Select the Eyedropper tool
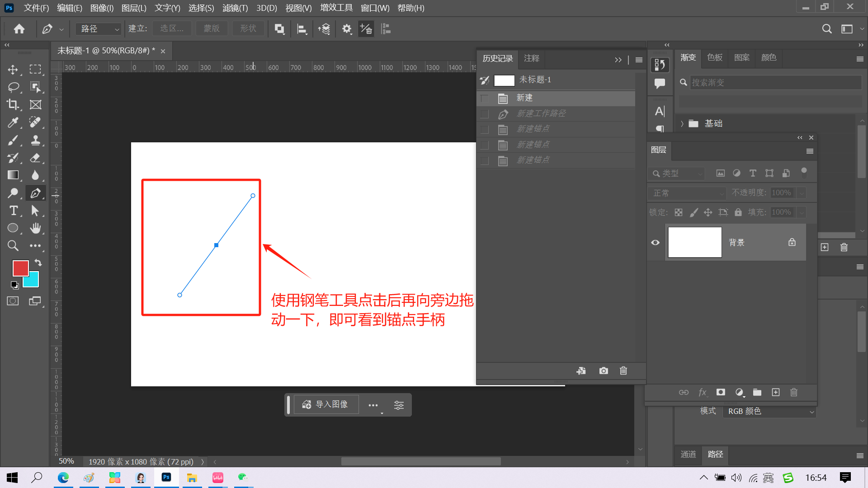This screenshot has height=488, width=868. [13, 122]
